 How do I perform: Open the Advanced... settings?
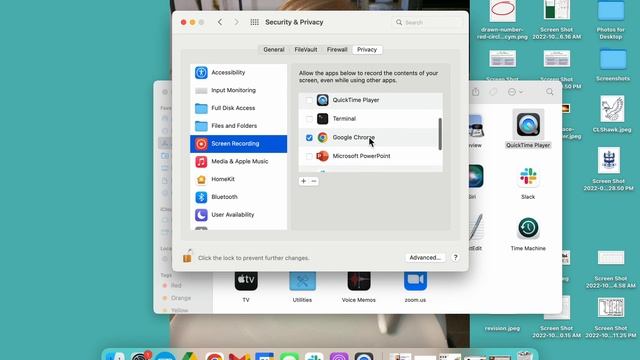[425, 258]
